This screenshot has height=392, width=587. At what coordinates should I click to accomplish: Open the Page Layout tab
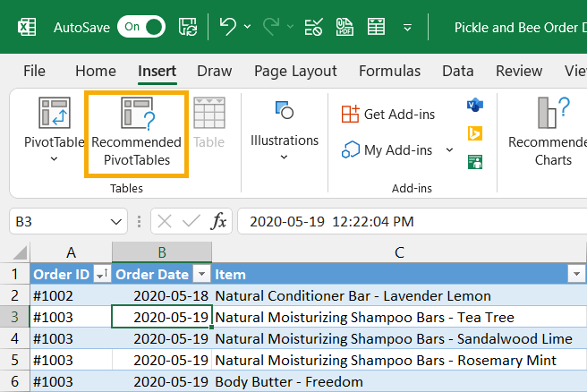tap(295, 71)
